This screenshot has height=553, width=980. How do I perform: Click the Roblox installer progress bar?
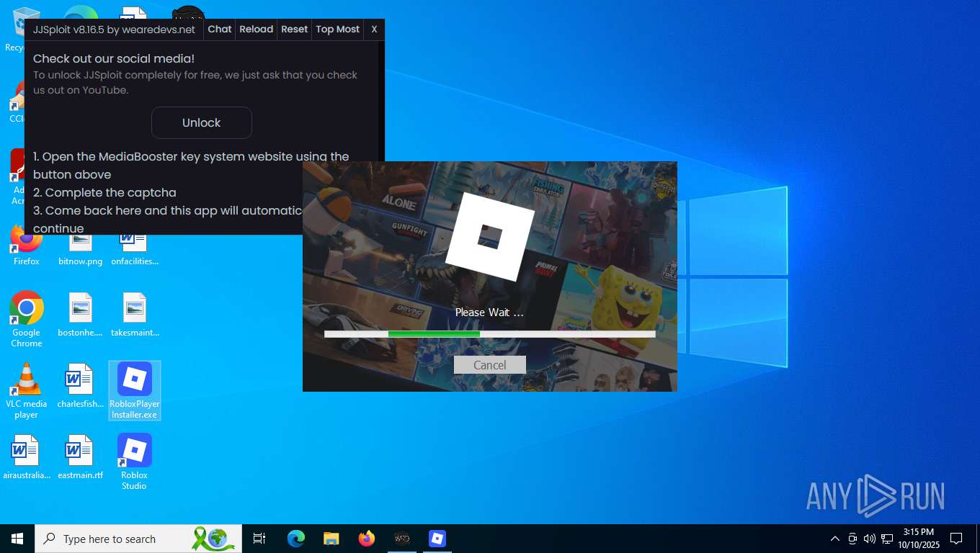click(x=490, y=334)
